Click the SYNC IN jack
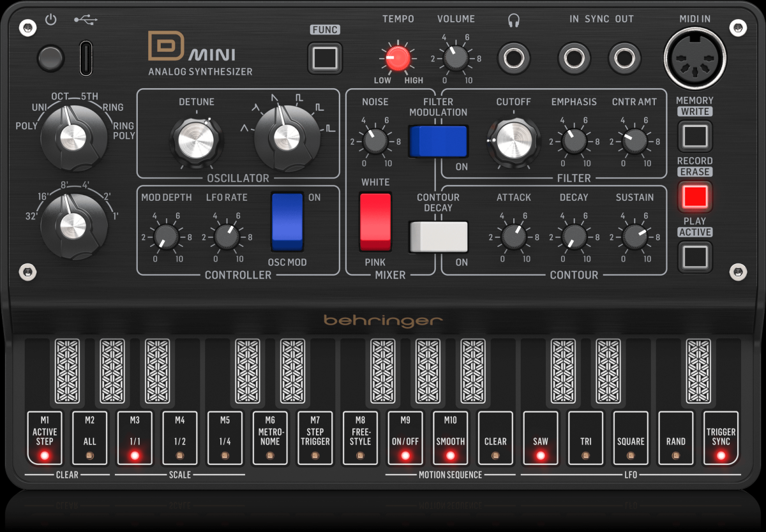Screen dimensions: 766x532 pos(574,59)
